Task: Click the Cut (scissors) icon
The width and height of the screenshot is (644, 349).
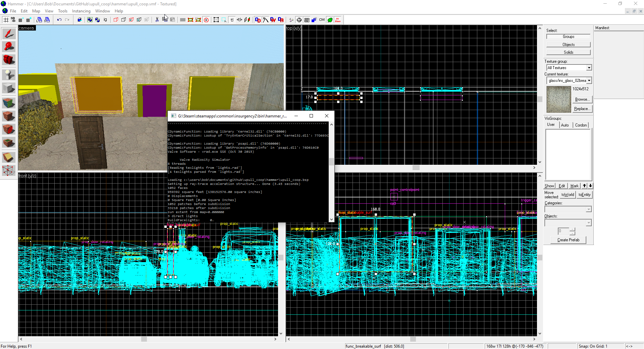Action: pos(157,20)
